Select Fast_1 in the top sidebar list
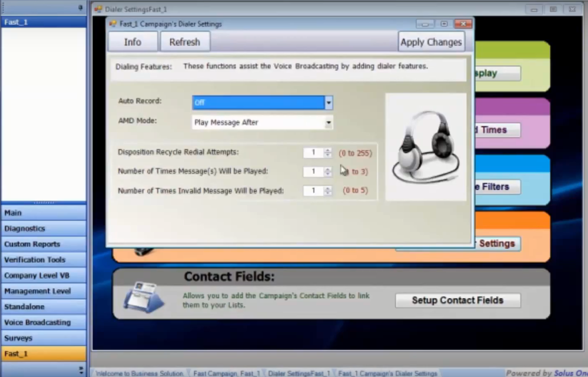The height and width of the screenshot is (377, 588). coord(44,22)
